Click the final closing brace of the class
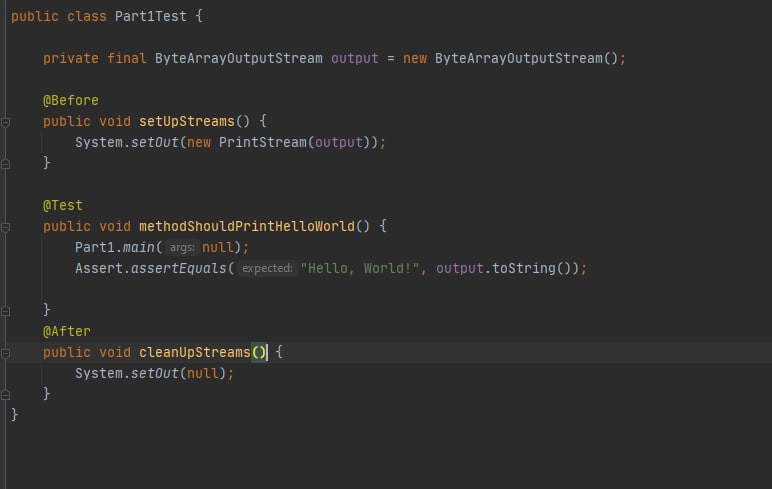 [15, 415]
